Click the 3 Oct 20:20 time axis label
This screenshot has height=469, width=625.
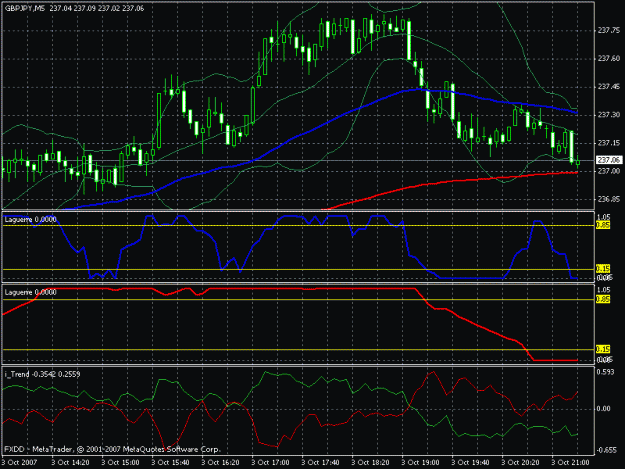point(520,463)
